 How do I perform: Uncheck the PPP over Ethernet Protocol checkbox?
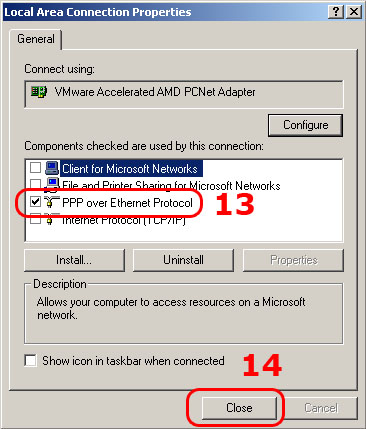coord(35,202)
